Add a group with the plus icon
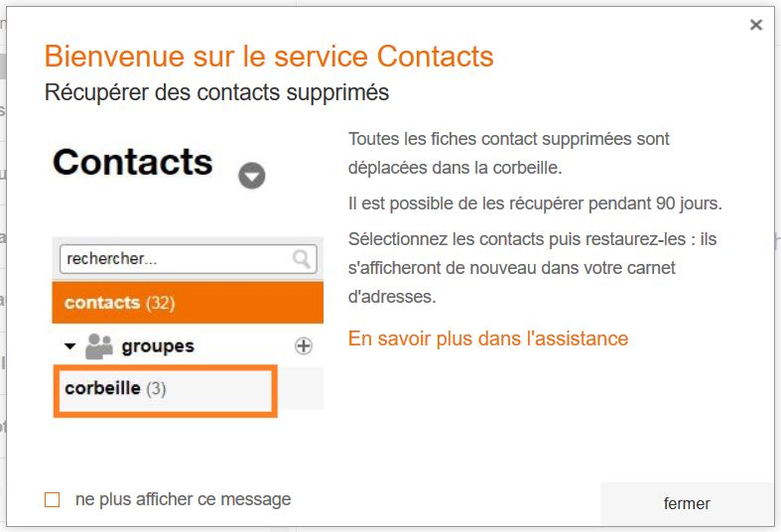This screenshot has width=781, height=532. (304, 346)
